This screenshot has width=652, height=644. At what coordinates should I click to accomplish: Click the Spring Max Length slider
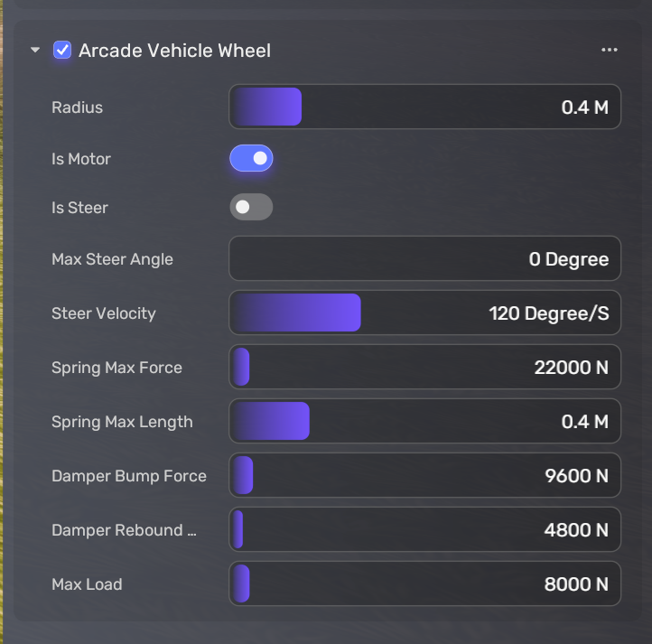pos(424,422)
